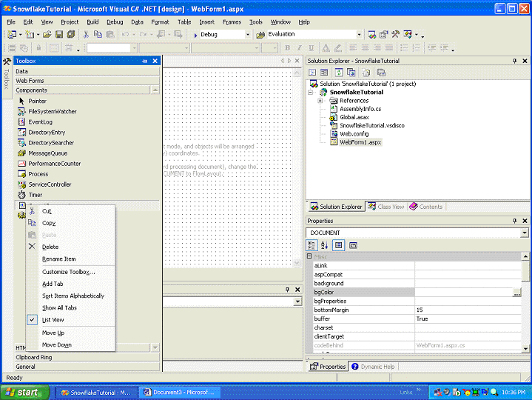Click the Italic formatting icon
This screenshot has width=532, height=400.
pos(299,48)
